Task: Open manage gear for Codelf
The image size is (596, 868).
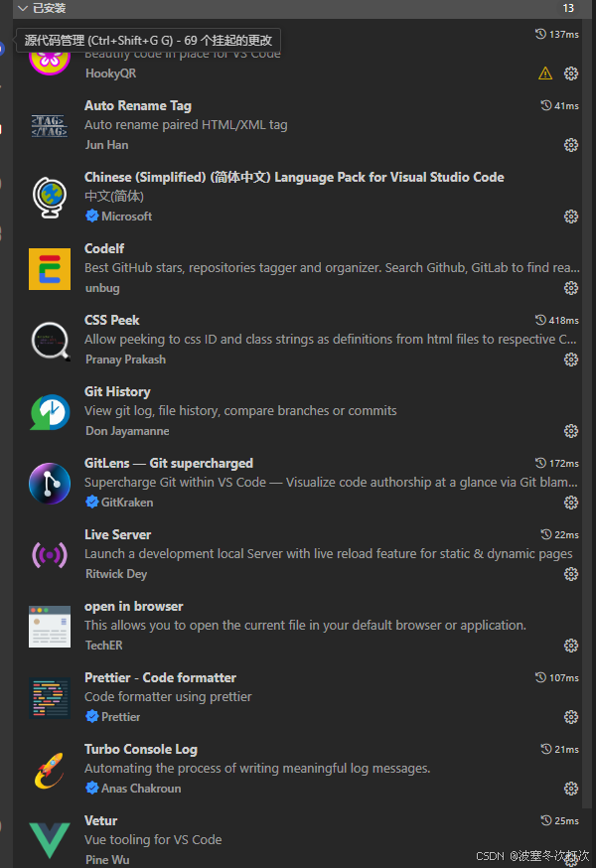Action: pyautogui.click(x=571, y=288)
